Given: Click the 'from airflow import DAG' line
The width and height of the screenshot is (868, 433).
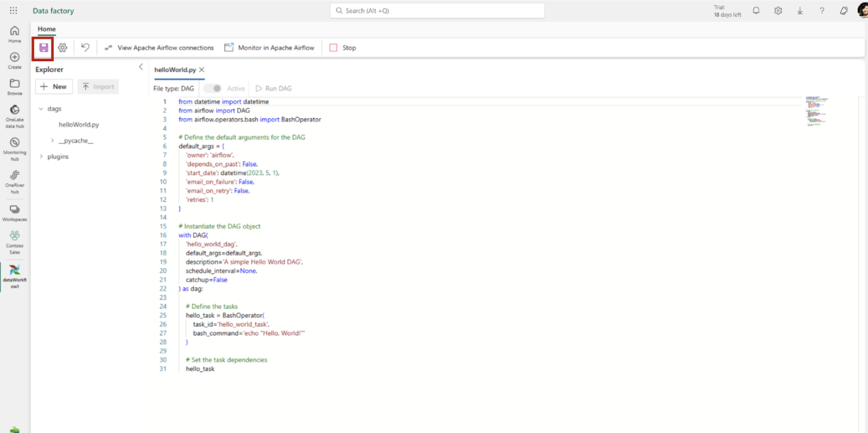Looking at the screenshot, I should click(214, 110).
